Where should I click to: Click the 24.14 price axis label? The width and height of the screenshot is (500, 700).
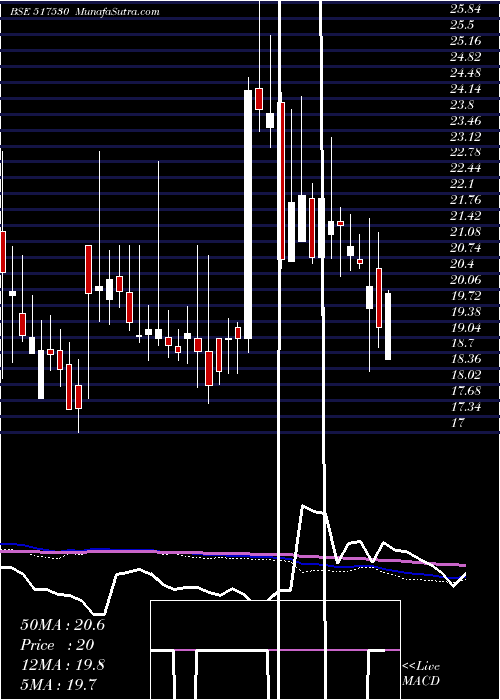465,89
